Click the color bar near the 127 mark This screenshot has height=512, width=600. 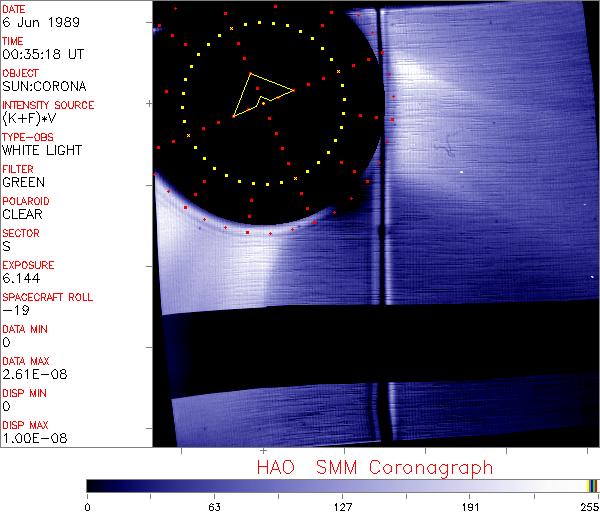343,485
